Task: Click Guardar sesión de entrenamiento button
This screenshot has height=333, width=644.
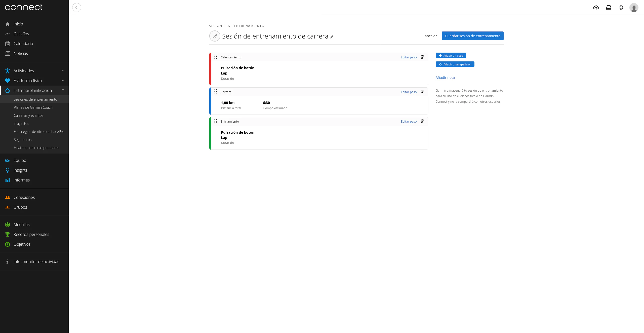Action: [472, 36]
